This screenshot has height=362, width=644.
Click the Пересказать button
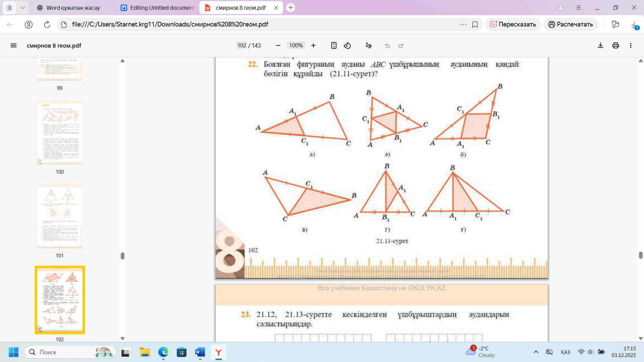513,24
